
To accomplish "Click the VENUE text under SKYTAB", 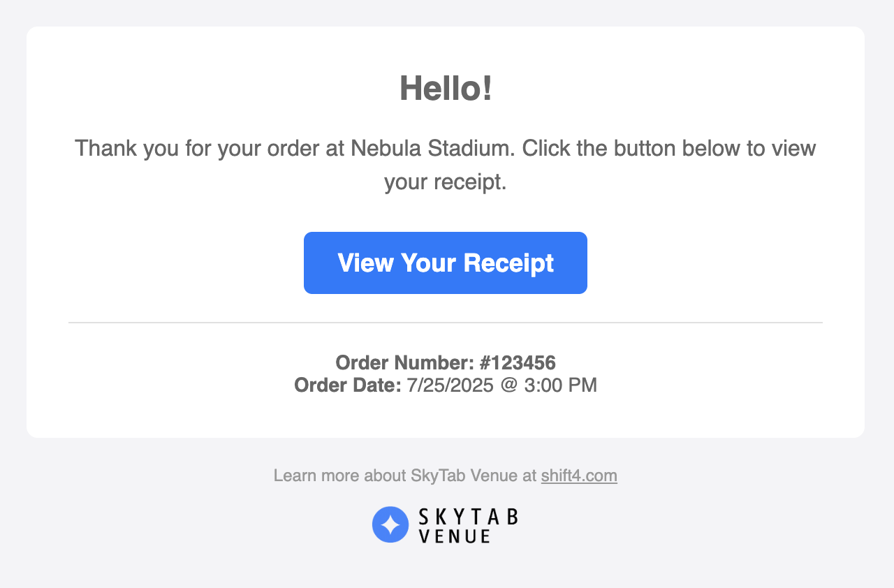I will pyautogui.click(x=454, y=536).
